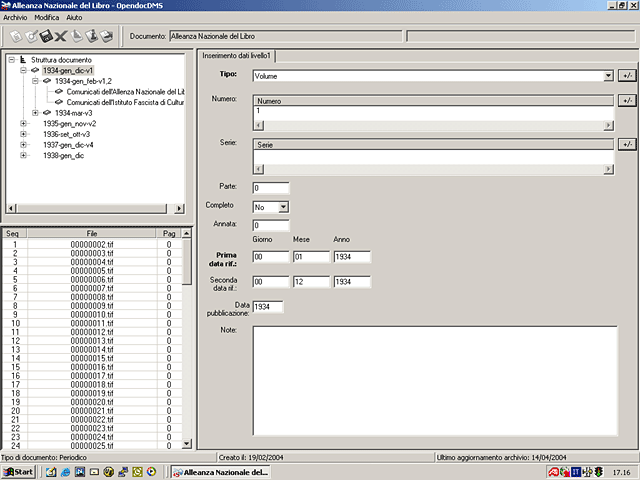The width and height of the screenshot is (640, 480).
Task: Click the edit document toolbar icon
Action: pyautogui.click(x=31, y=36)
